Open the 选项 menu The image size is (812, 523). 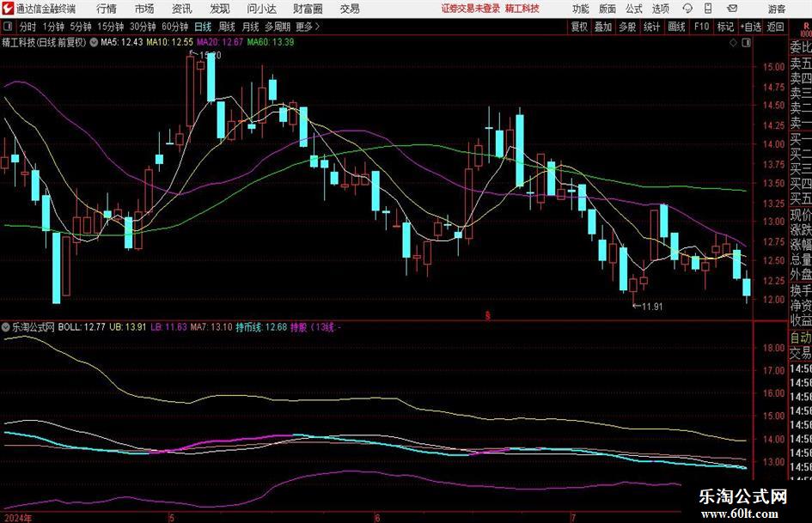(x=660, y=9)
